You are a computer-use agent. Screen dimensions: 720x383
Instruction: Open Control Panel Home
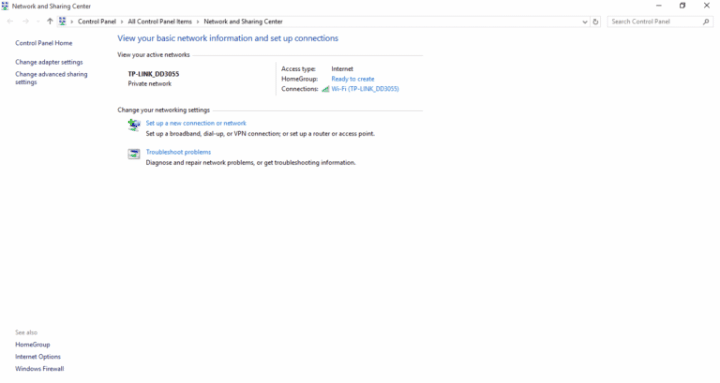coord(44,43)
